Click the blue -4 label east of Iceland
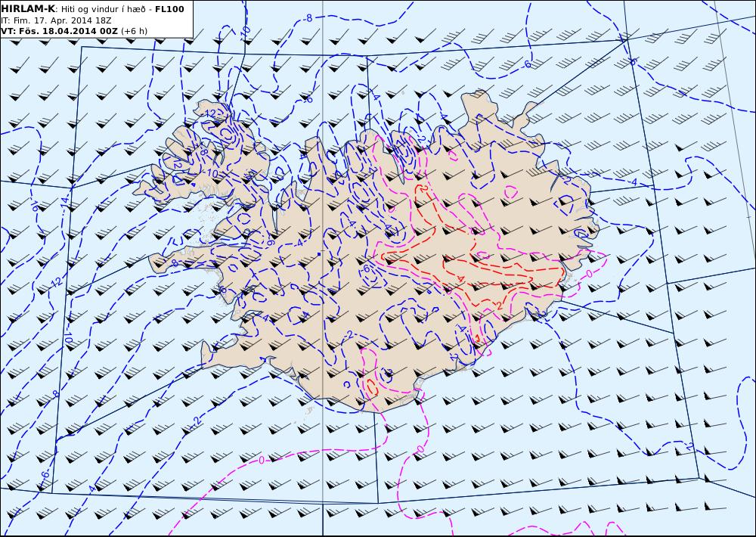 [x=632, y=182]
